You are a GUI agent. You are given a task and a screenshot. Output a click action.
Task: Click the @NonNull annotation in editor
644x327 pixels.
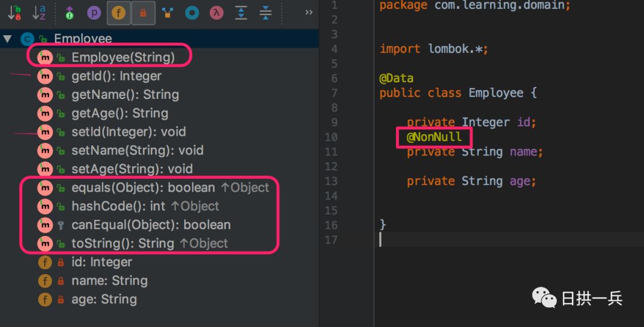click(x=434, y=137)
